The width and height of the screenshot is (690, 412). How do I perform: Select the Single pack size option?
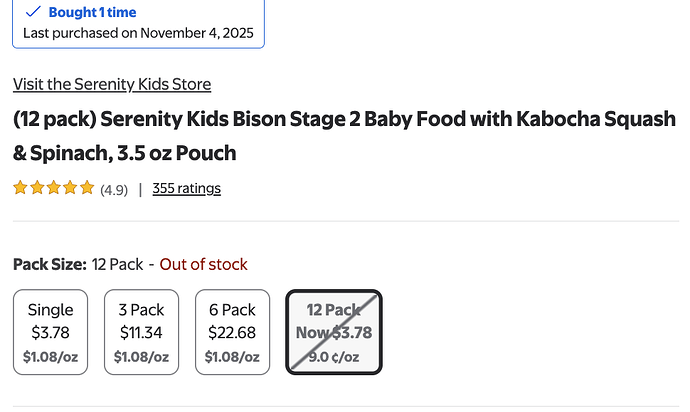click(x=50, y=332)
